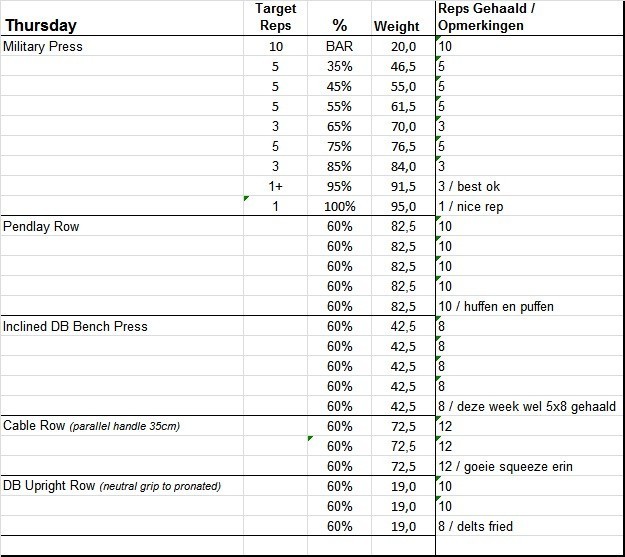Select the '5x8 gehaald' remark cell
Image resolution: width=625 pixels, height=557 pixels.
click(526, 407)
